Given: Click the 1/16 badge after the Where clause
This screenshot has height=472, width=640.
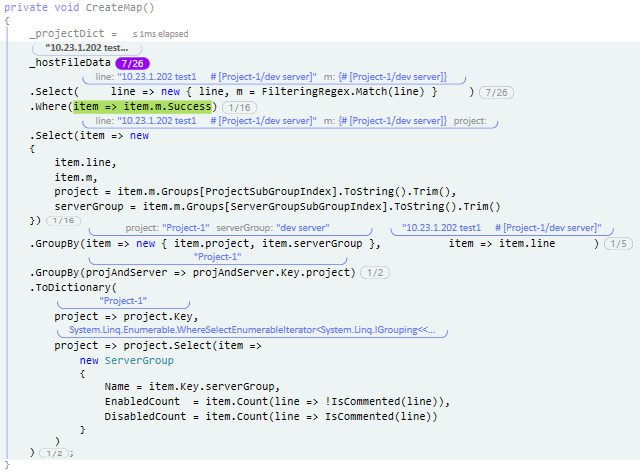Looking at the screenshot, I should pos(239,107).
